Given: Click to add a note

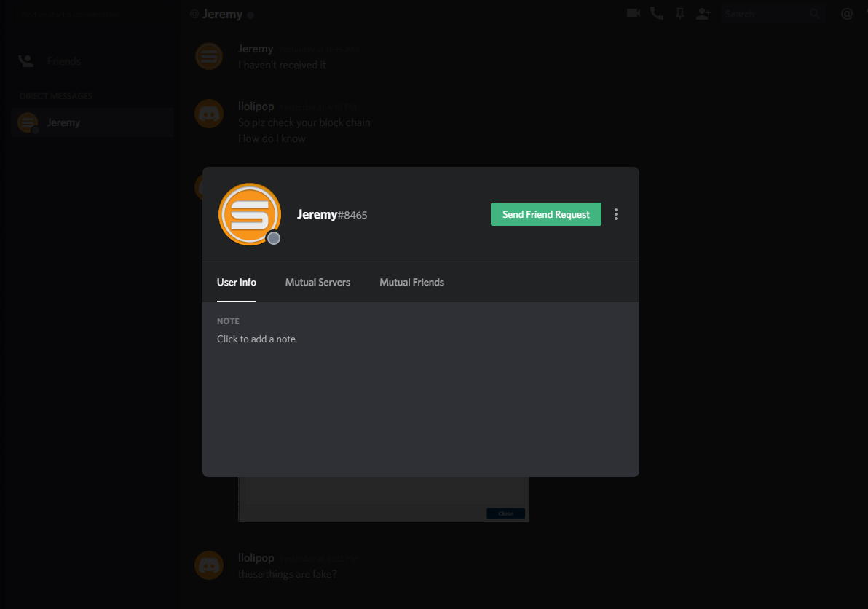Looking at the screenshot, I should (x=256, y=339).
